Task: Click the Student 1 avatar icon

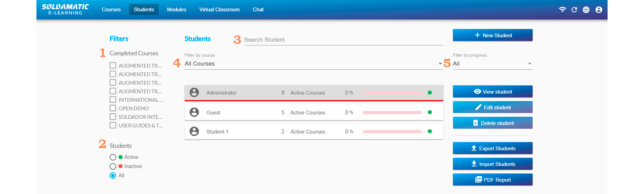Action: 194,132
